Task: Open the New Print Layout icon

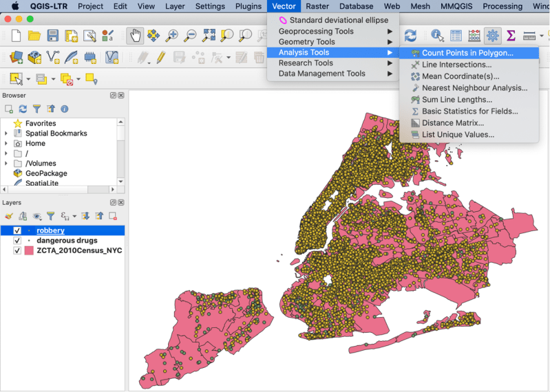Action: (71, 36)
